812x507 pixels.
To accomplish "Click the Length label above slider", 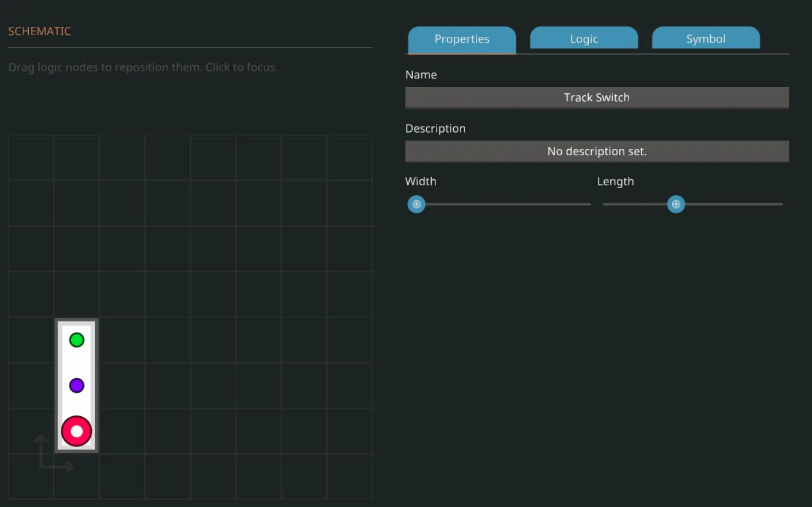I will tap(615, 181).
